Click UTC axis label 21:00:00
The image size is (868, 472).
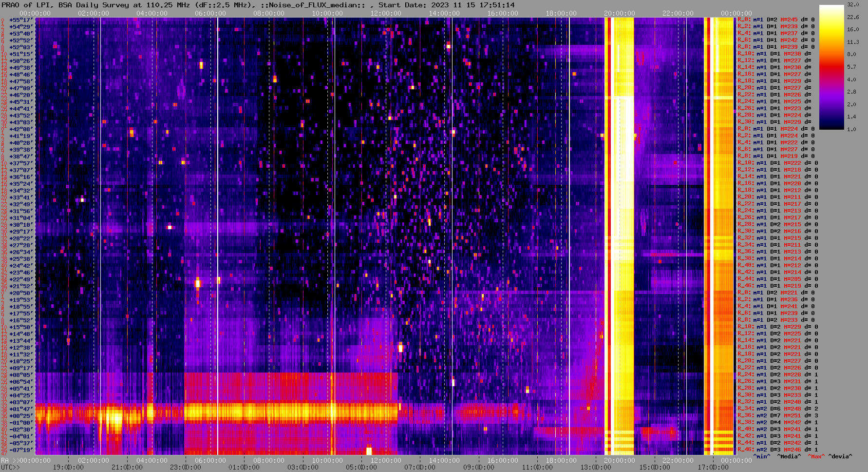[127, 467]
